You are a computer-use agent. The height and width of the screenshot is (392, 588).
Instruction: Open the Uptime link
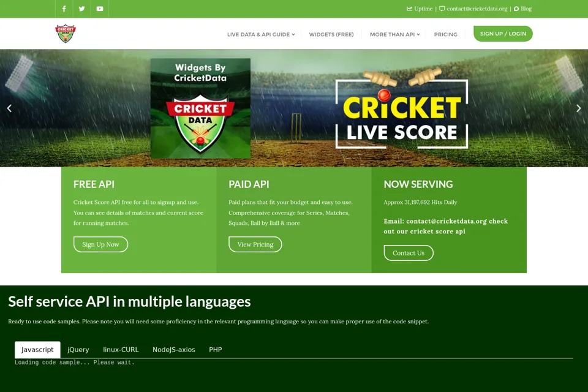pyautogui.click(x=423, y=9)
